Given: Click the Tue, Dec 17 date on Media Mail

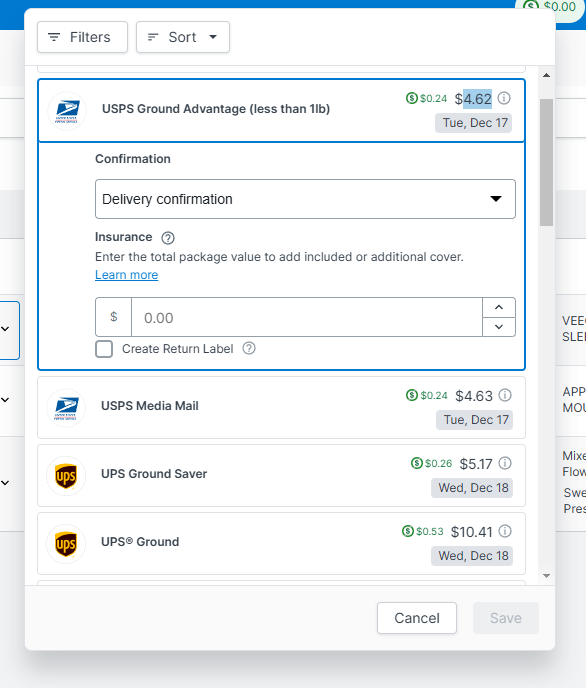Looking at the screenshot, I should coord(475,420).
